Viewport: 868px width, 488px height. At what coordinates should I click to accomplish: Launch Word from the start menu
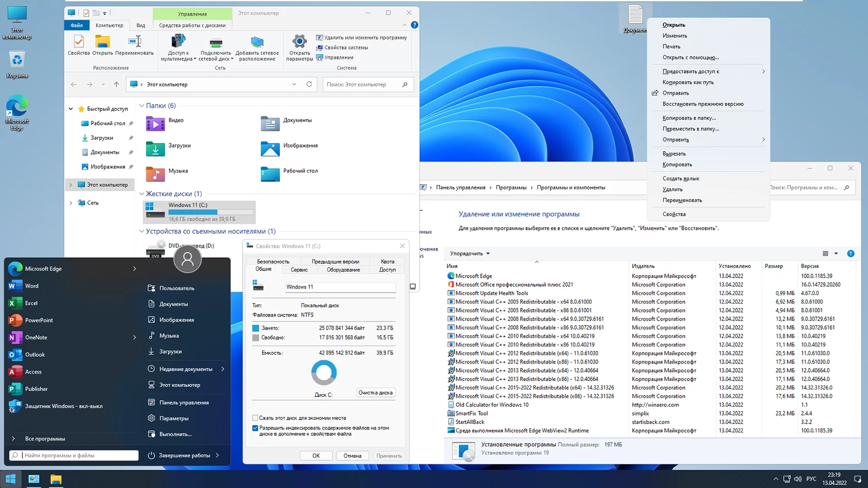click(32, 286)
